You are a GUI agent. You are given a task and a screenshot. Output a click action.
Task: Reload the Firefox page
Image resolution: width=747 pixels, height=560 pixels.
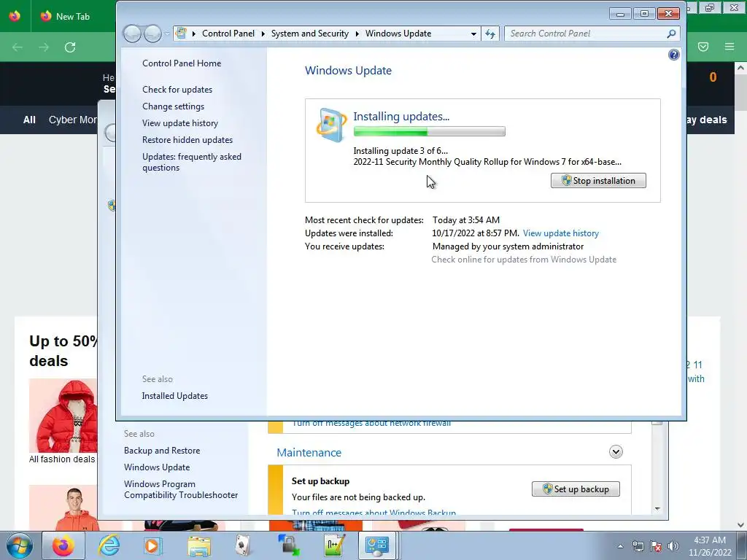(70, 47)
